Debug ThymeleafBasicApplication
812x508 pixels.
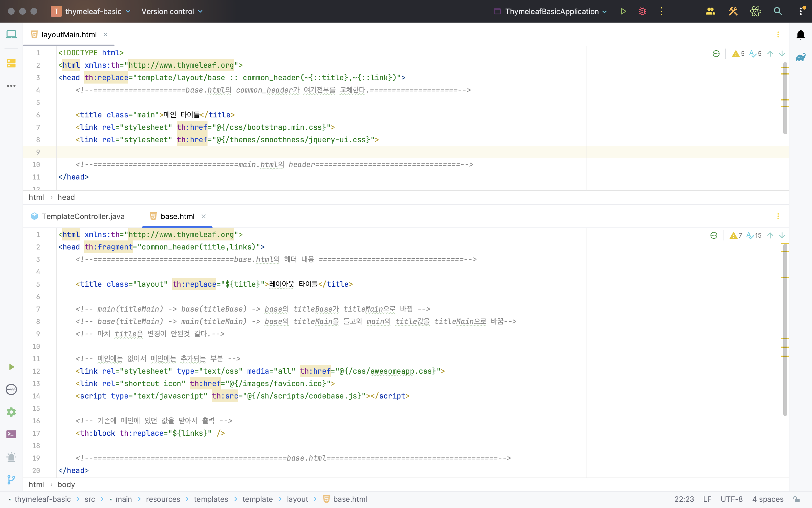point(642,11)
